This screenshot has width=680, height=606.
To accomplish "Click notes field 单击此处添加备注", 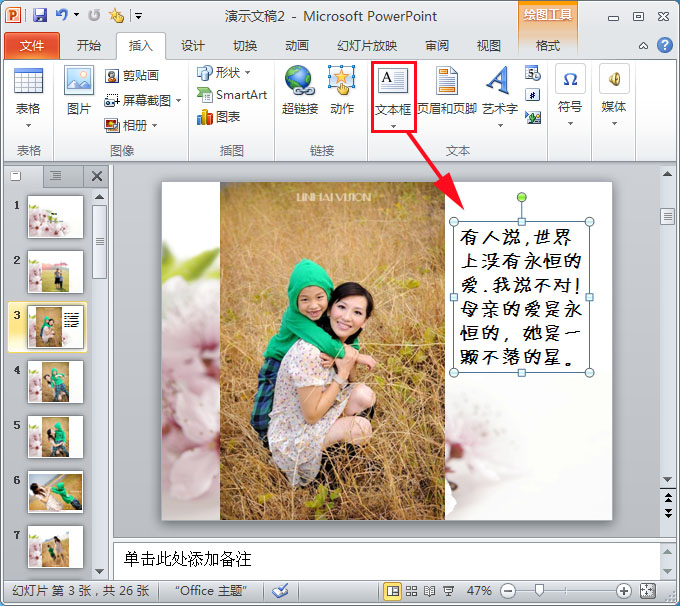I will tap(187, 559).
